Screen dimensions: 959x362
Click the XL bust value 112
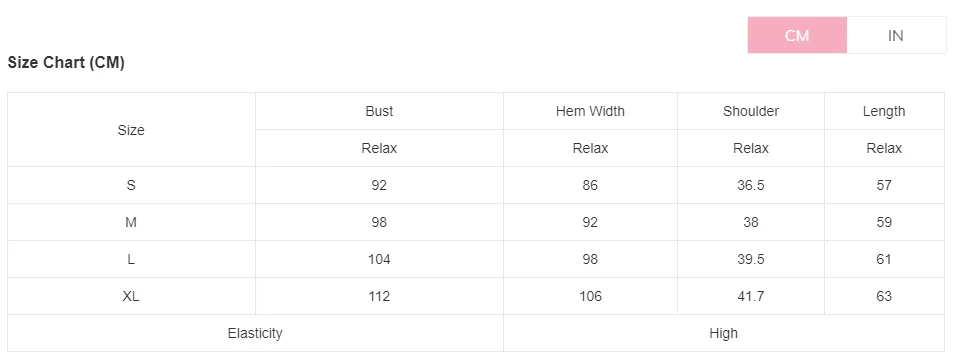pyautogui.click(x=379, y=296)
